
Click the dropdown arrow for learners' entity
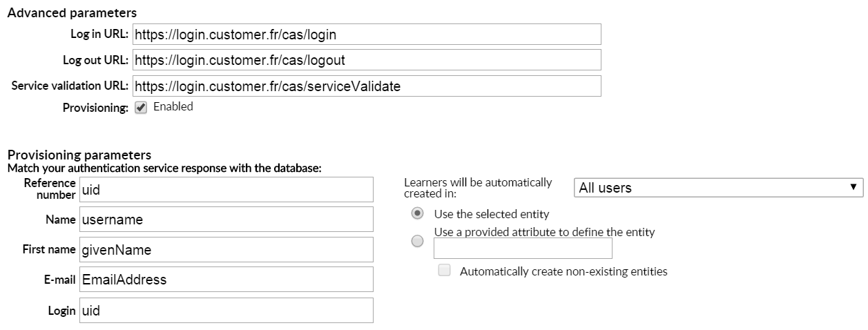click(x=855, y=188)
